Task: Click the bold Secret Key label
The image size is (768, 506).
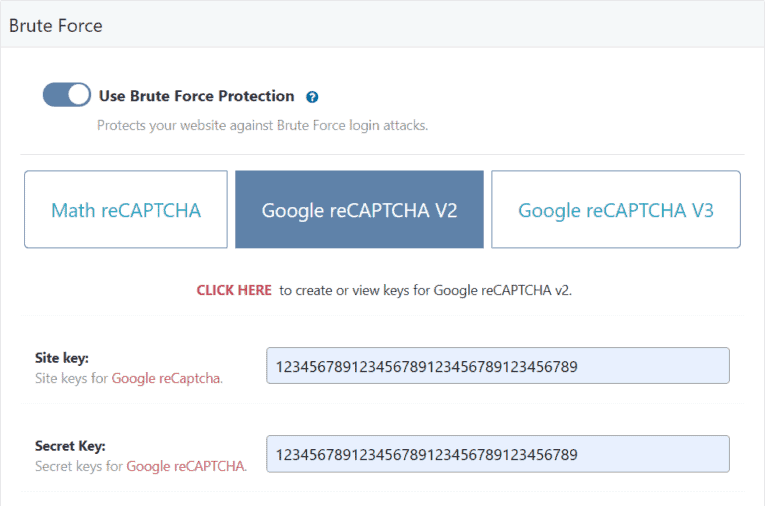Action: (x=70, y=446)
